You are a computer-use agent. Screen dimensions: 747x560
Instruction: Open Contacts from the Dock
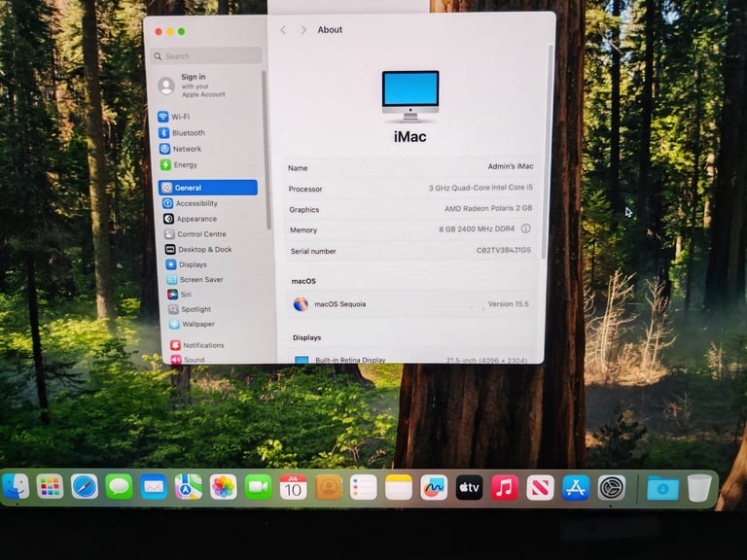[329, 487]
